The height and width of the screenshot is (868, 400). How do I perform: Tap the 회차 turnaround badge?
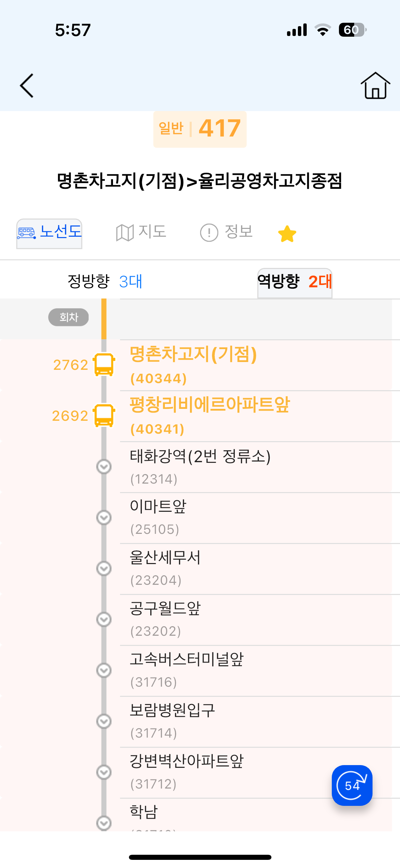point(69,317)
